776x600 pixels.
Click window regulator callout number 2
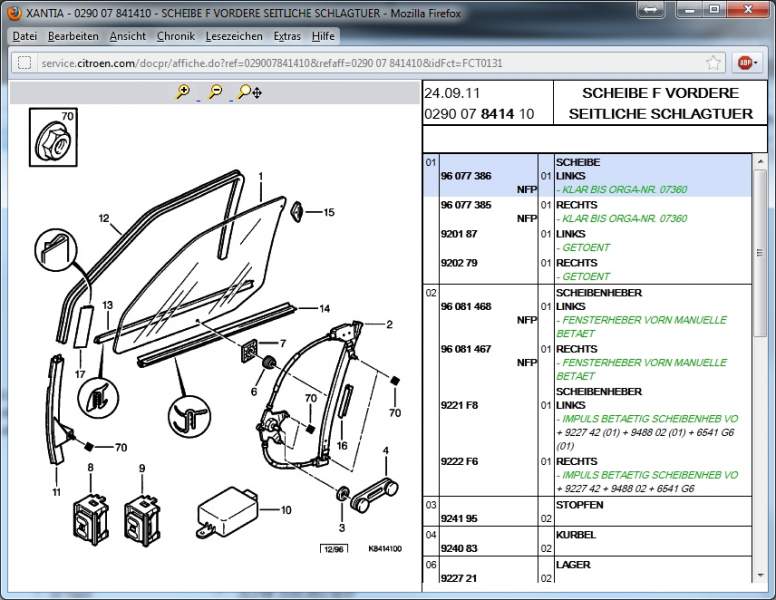click(389, 324)
